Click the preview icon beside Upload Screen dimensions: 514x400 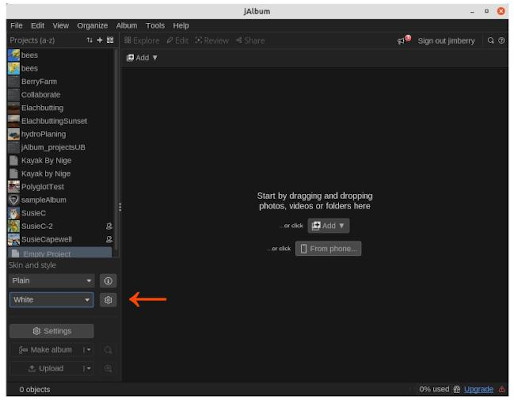click(x=108, y=369)
